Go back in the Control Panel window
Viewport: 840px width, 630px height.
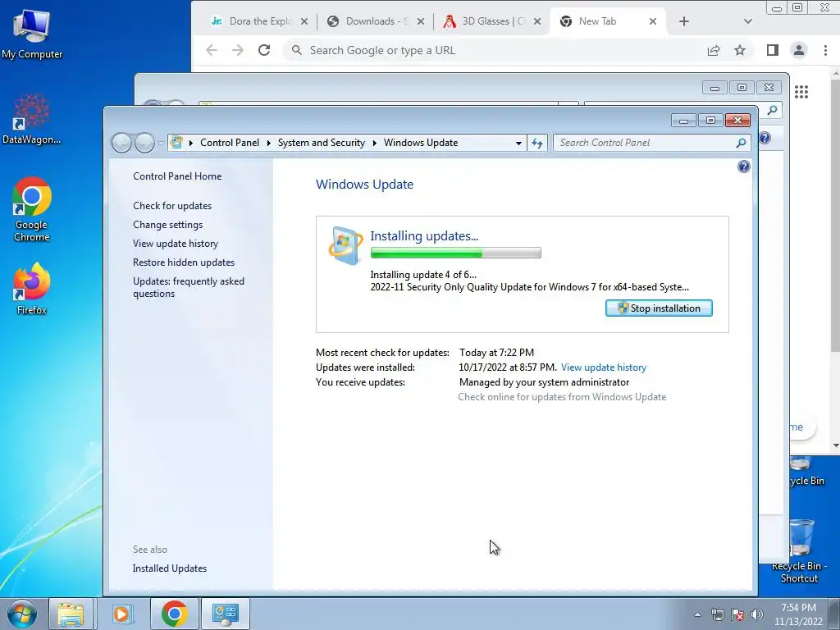tap(121, 143)
